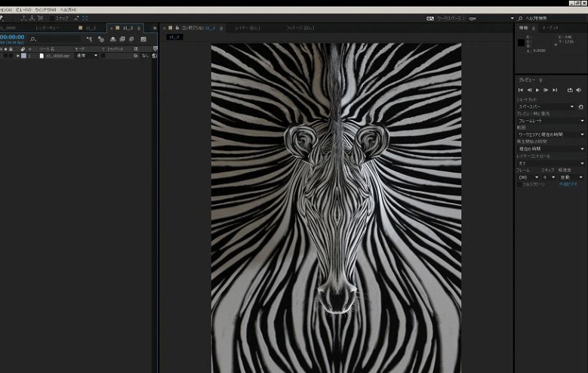This screenshot has height=373, width=588.
Task: Close the composition viewer tab
Action: (x=165, y=28)
